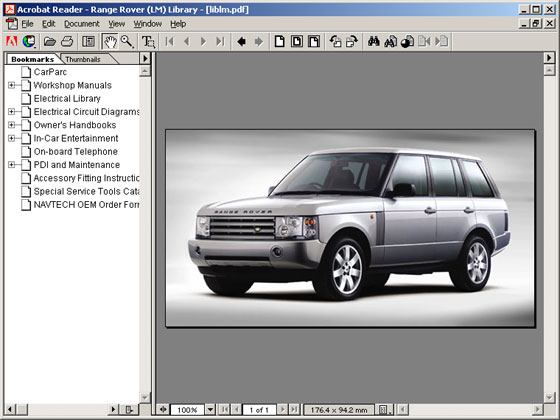This screenshot has width=560, height=420.
Task: Click document vertical scroll-down arrow
Action: (x=549, y=397)
